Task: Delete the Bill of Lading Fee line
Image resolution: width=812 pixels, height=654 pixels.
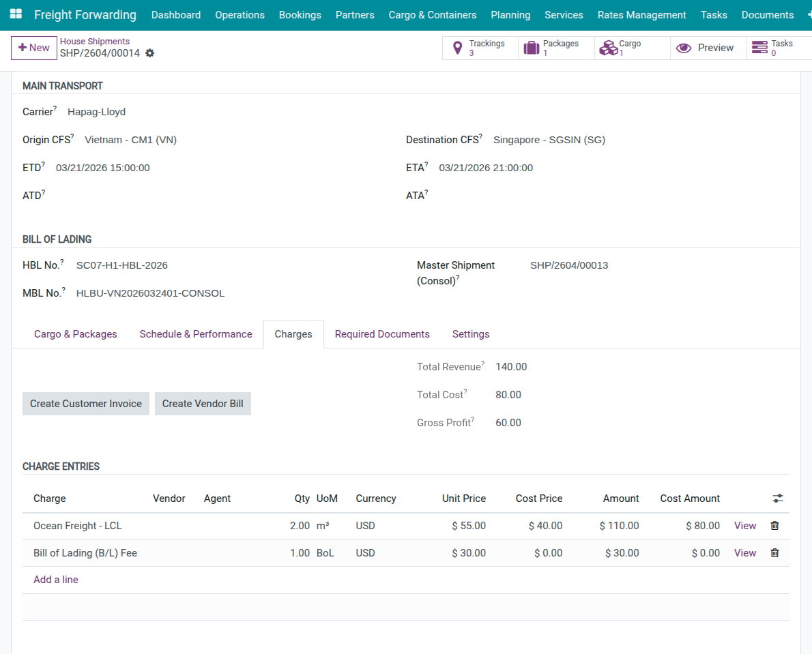Action: pyautogui.click(x=774, y=553)
